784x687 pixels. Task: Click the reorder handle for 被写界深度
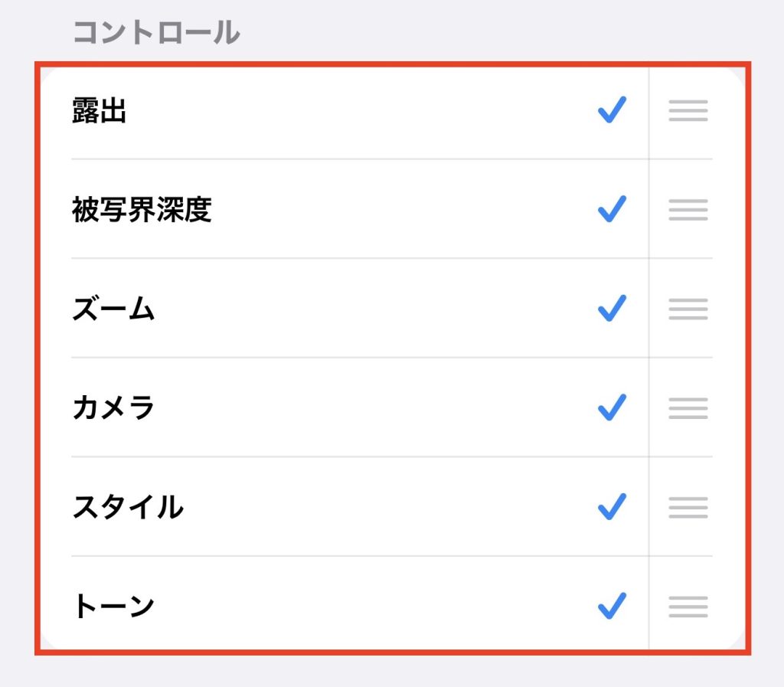pyautogui.click(x=688, y=209)
